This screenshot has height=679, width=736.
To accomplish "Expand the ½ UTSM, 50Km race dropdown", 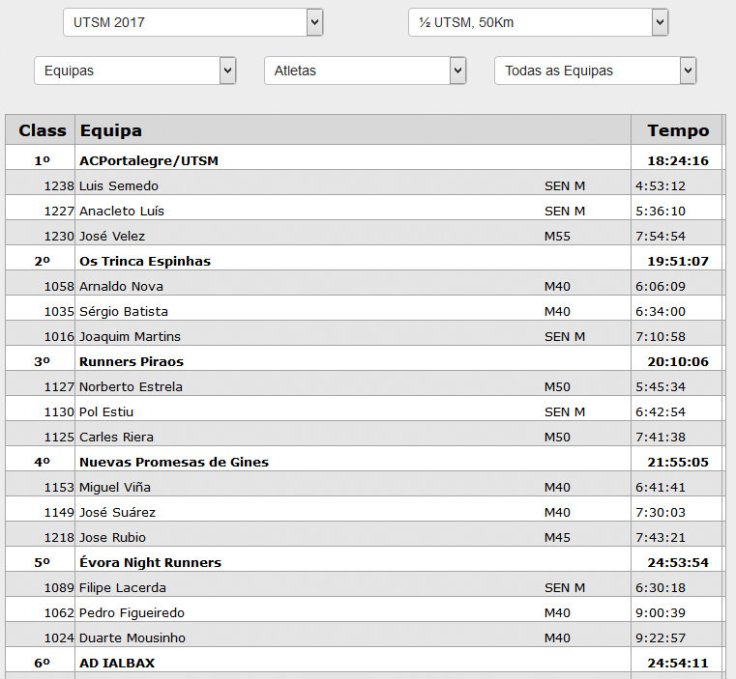I will (x=538, y=22).
